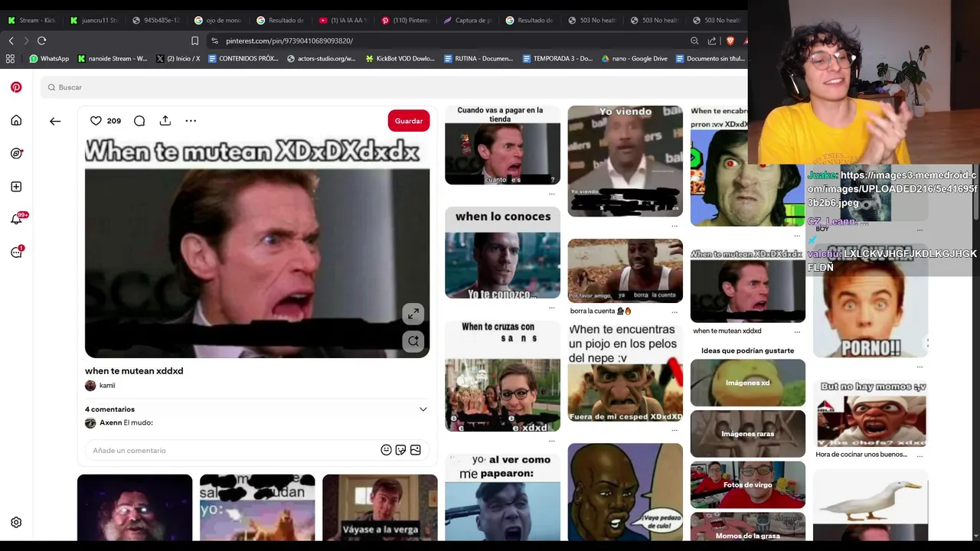Reload the page with refresh icon
The width and height of the screenshot is (980, 551).
tap(41, 41)
